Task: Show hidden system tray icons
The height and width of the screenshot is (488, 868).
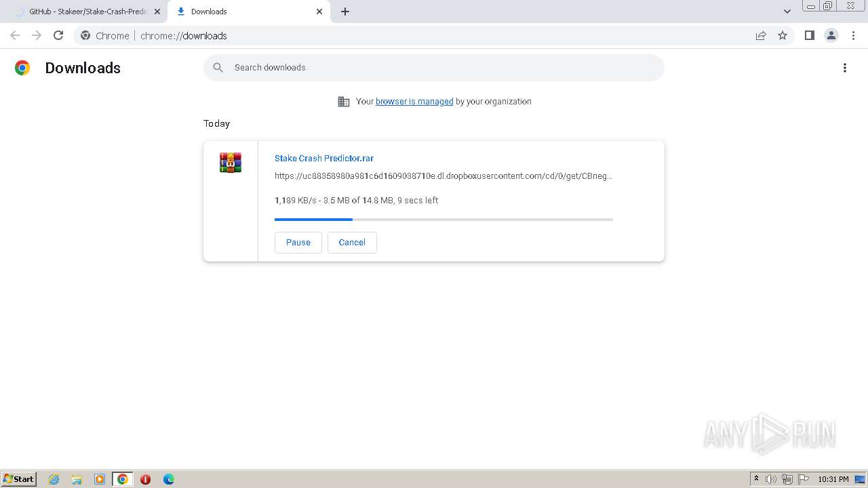Action: (756, 479)
